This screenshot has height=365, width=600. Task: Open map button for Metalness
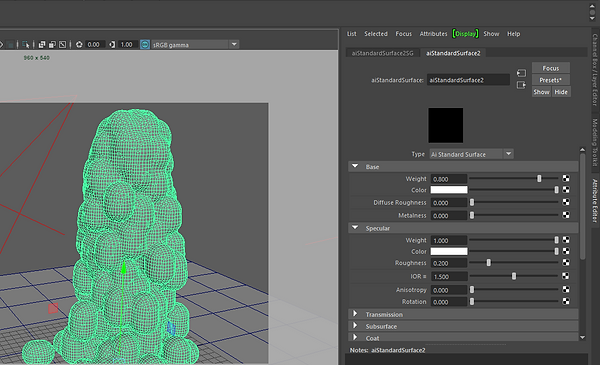[566, 215]
